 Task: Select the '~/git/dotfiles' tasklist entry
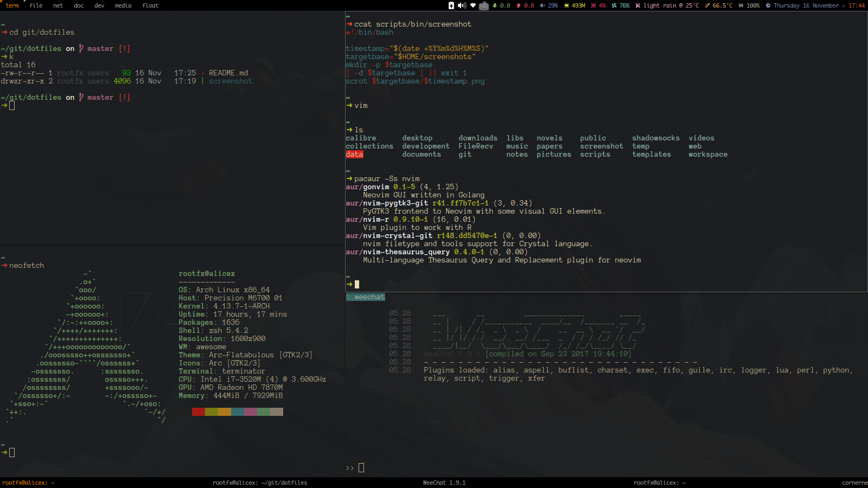coord(260,483)
